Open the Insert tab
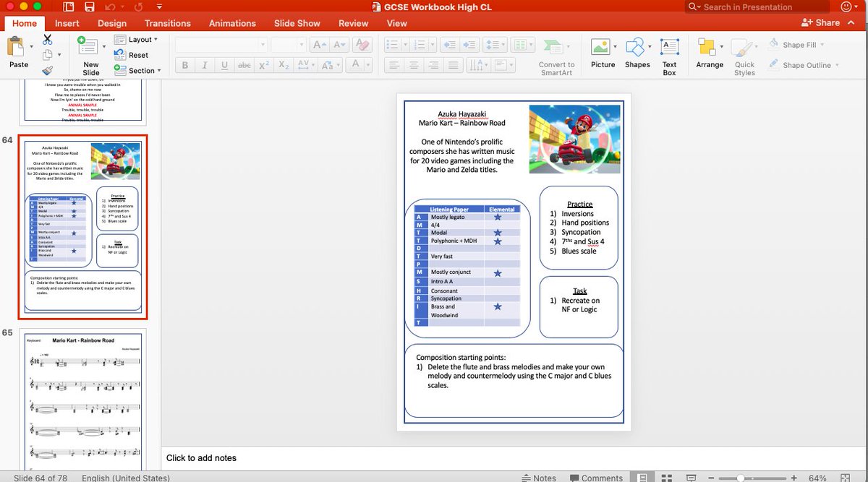The image size is (868, 482). [67, 23]
